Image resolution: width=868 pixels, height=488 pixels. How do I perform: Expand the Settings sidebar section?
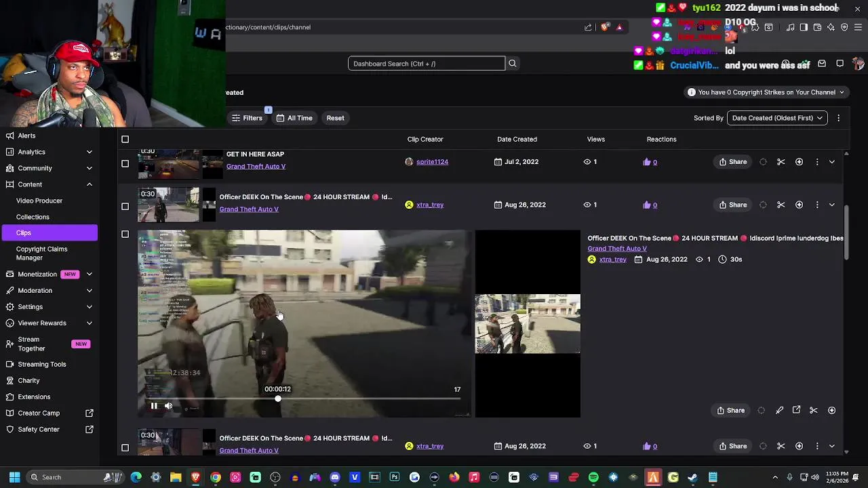pos(90,307)
